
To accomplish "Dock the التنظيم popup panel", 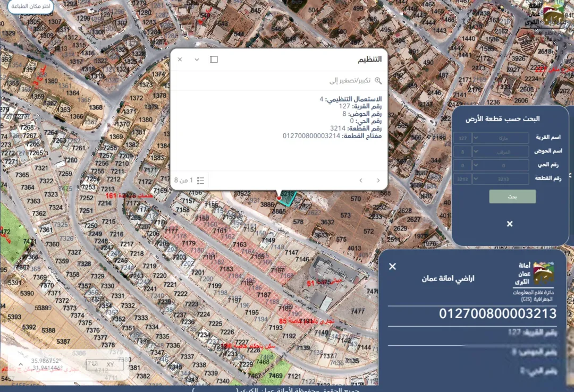I will pos(214,59).
